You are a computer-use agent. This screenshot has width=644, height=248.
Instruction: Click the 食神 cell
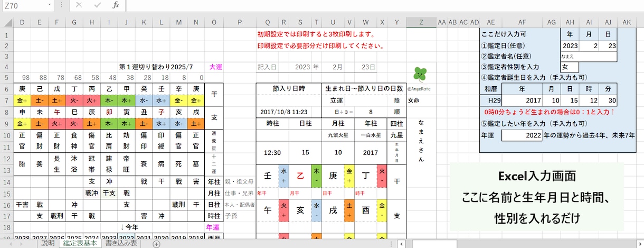click(x=74, y=141)
